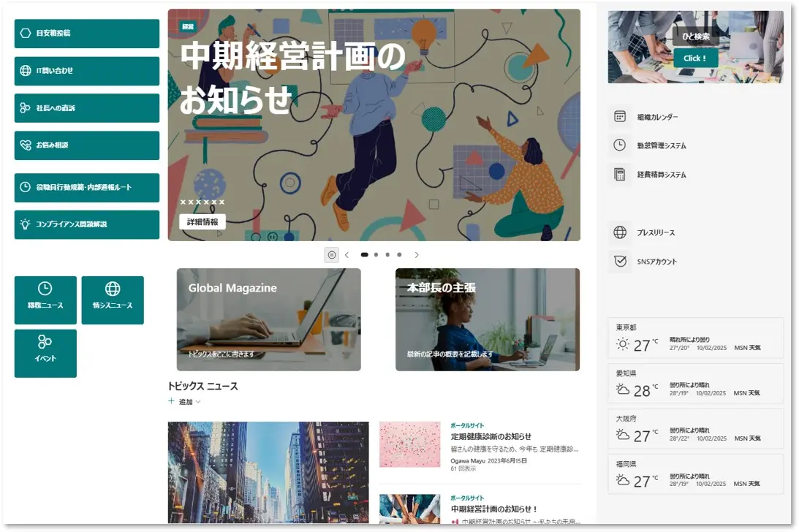Image resolution: width=799 pixels, height=532 pixels.
Task: Open the Global Magazine thumbnail card
Action: pos(268,319)
